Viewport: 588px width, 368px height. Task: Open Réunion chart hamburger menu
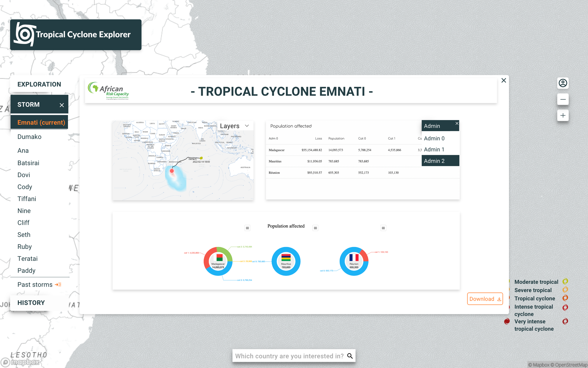pyautogui.click(x=383, y=228)
